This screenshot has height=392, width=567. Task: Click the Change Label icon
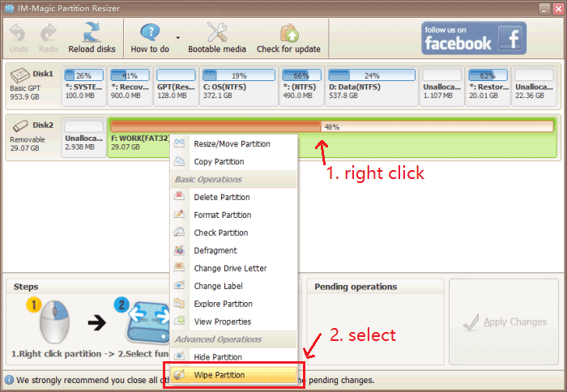179,285
